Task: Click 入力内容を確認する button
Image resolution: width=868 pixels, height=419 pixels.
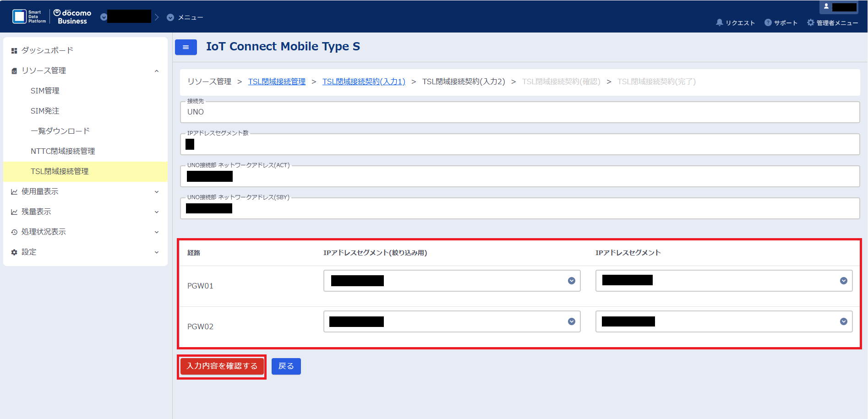Action: click(222, 366)
